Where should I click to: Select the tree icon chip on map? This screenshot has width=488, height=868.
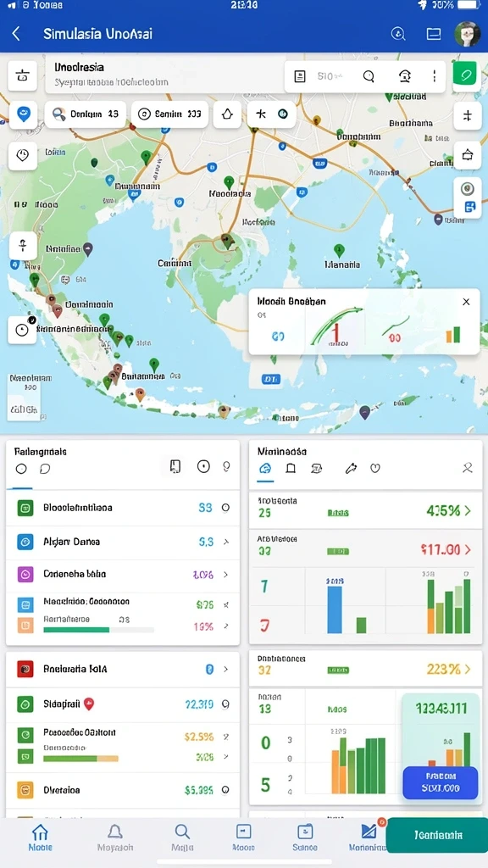pos(227,114)
